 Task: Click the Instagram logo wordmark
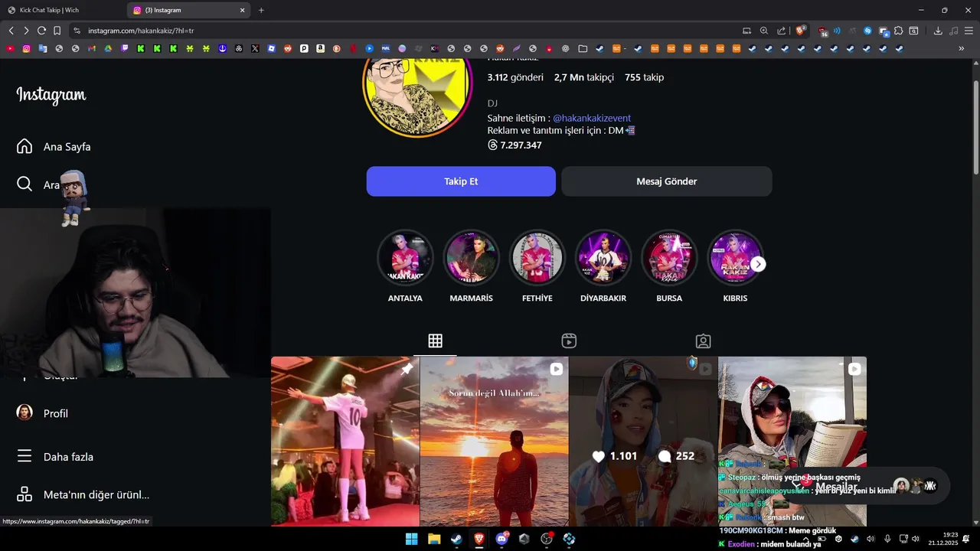[51, 95]
